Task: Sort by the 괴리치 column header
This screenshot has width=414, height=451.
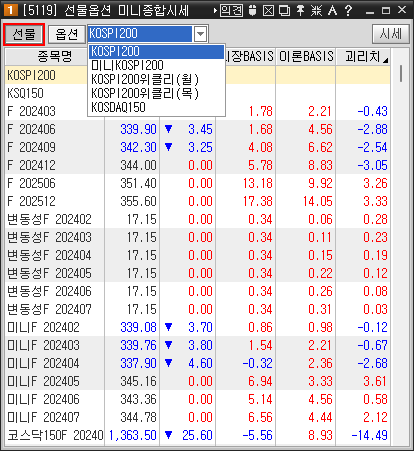Action: (363, 56)
